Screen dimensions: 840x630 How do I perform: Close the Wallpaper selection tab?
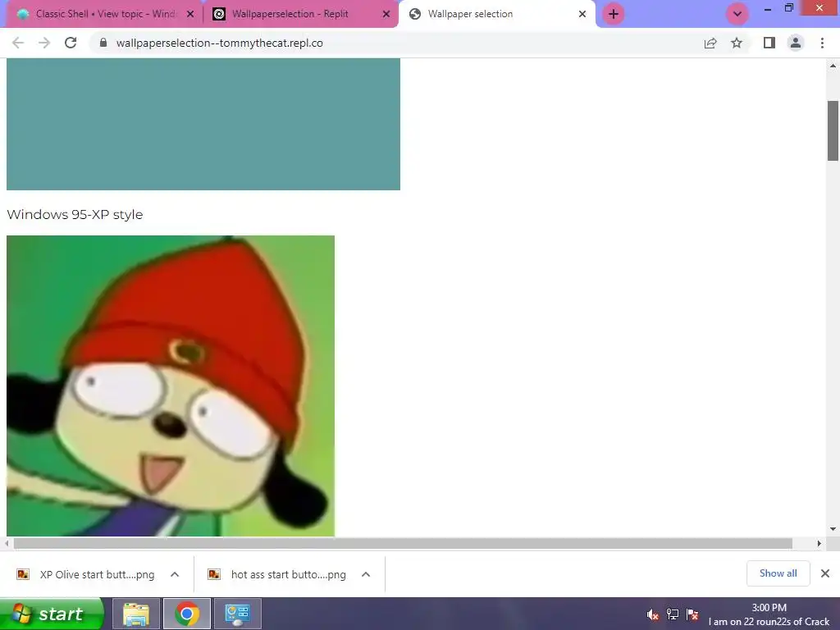(x=582, y=14)
